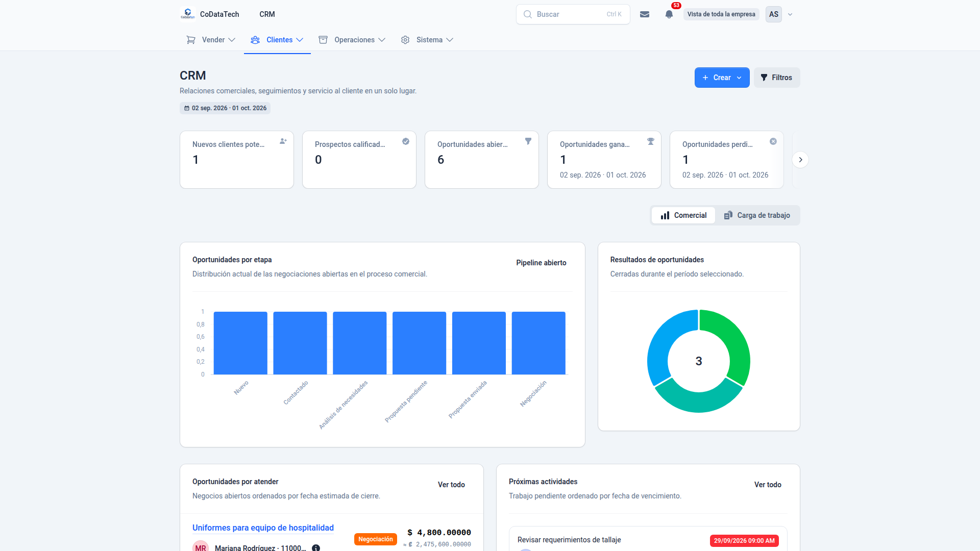The width and height of the screenshot is (980, 551).
Task: Click the MR contact avatar
Action: pos(201,546)
